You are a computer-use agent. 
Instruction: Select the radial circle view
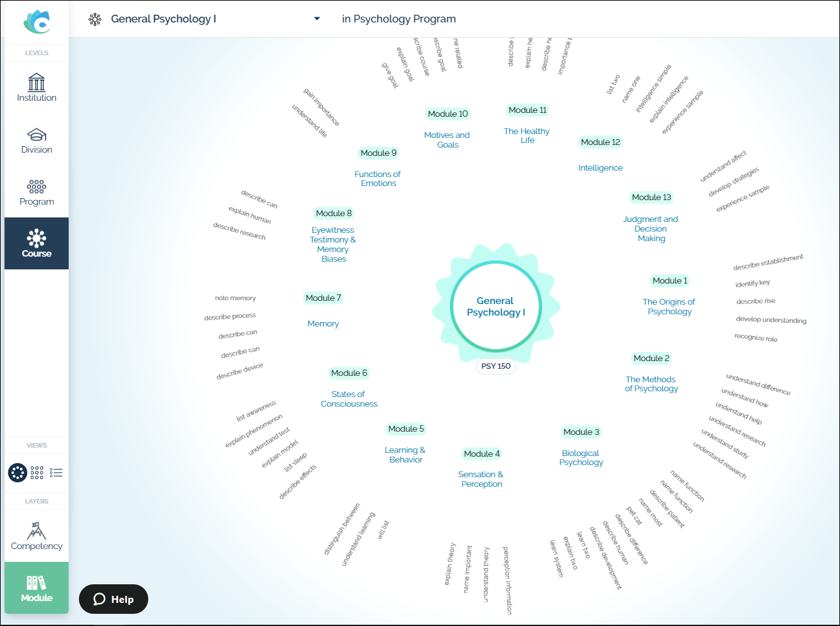(17, 473)
